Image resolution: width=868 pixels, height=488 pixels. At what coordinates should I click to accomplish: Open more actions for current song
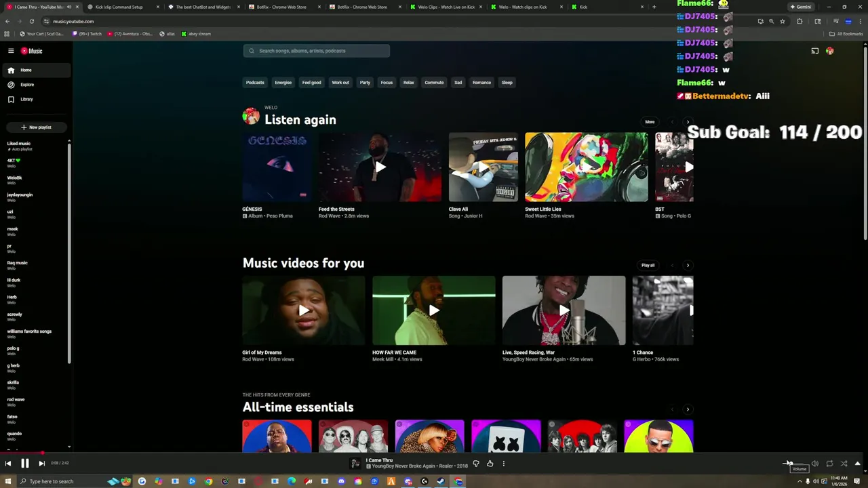[x=503, y=464]
